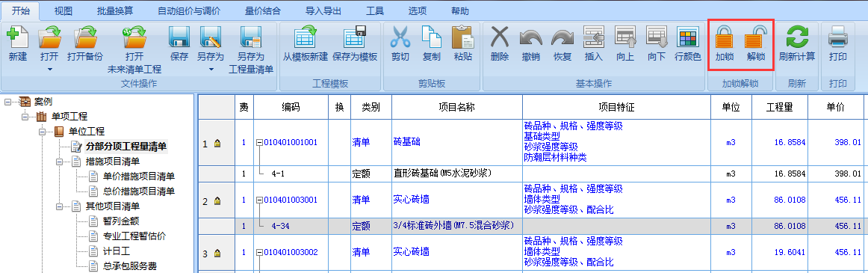
Task: Select the 砖基础 project name cell
Action: (x=456, y=142)
